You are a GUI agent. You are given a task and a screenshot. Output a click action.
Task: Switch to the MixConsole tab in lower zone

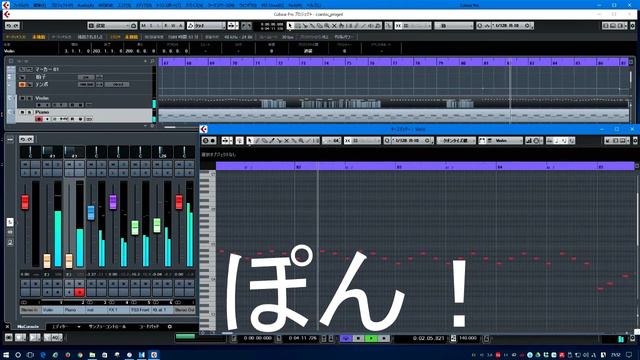(x=28, y=327)
